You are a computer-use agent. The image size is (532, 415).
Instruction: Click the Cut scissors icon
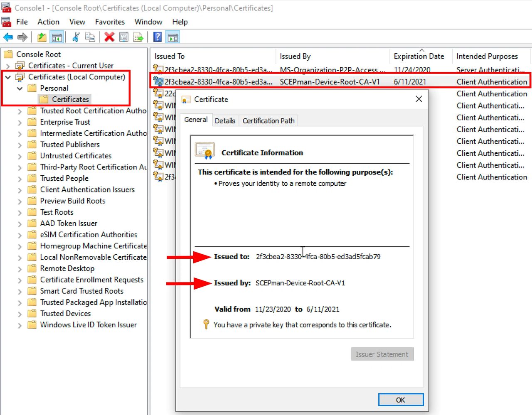(76, 37)
